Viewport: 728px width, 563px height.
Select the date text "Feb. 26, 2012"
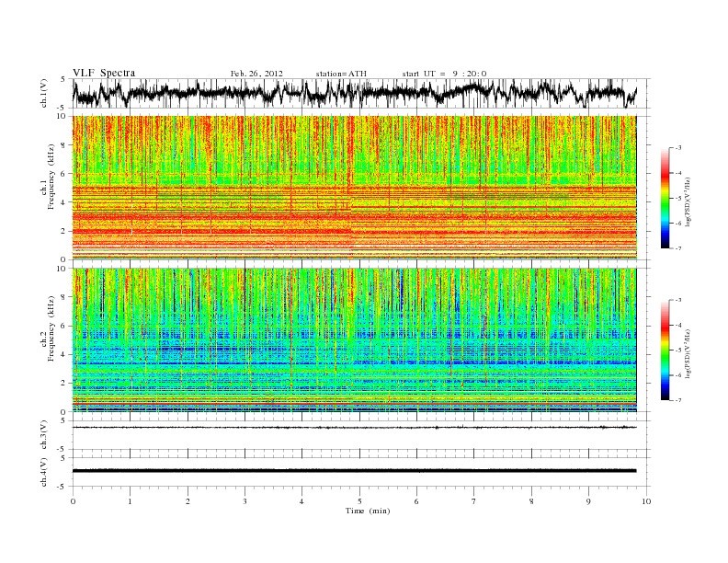256,74
